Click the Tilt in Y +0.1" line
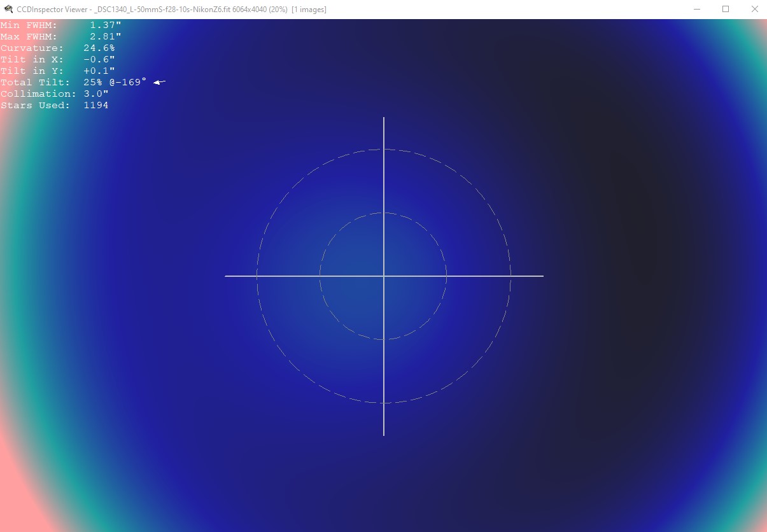The height and width of the screenshot is (532, 767). pyautogui.click(x=58, y=71)
